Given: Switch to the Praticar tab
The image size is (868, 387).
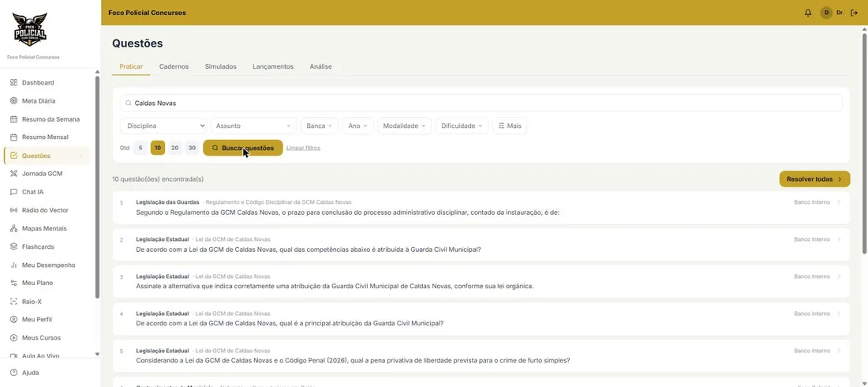Looking at the screenshot, I should (x=131, y=66).
